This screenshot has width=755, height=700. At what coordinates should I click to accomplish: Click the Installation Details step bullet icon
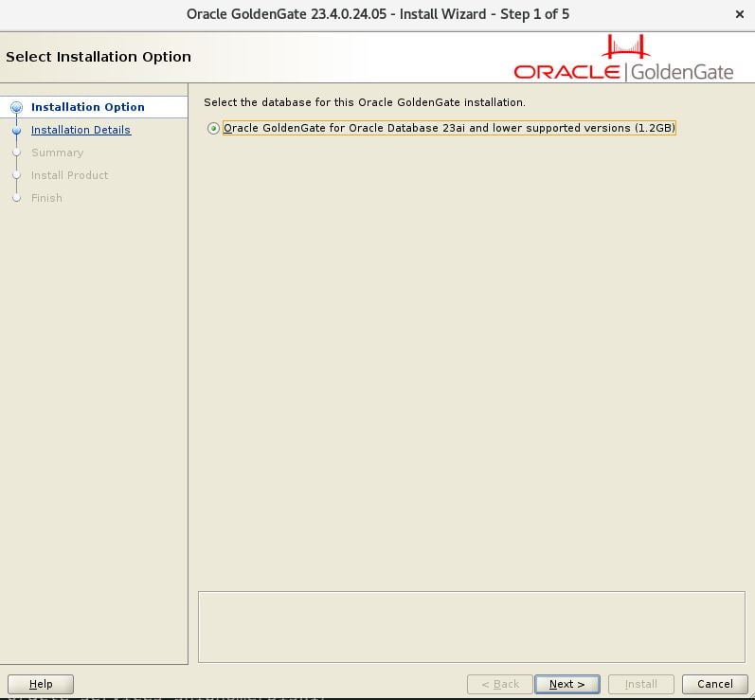click(17, 130)
